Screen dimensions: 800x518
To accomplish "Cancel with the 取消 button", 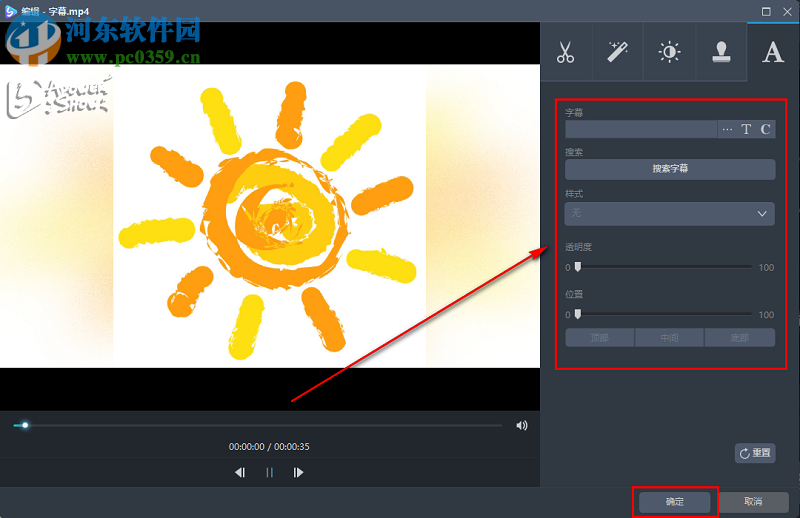I will point(753,502).
